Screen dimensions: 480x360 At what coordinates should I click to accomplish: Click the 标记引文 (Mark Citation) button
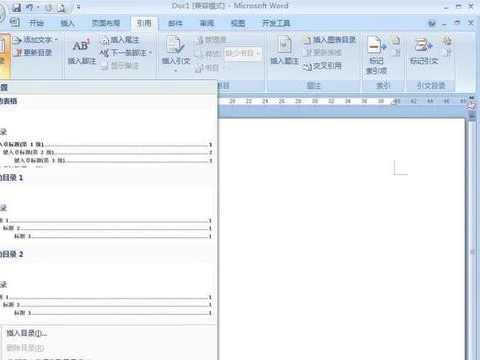pos(424,51)
